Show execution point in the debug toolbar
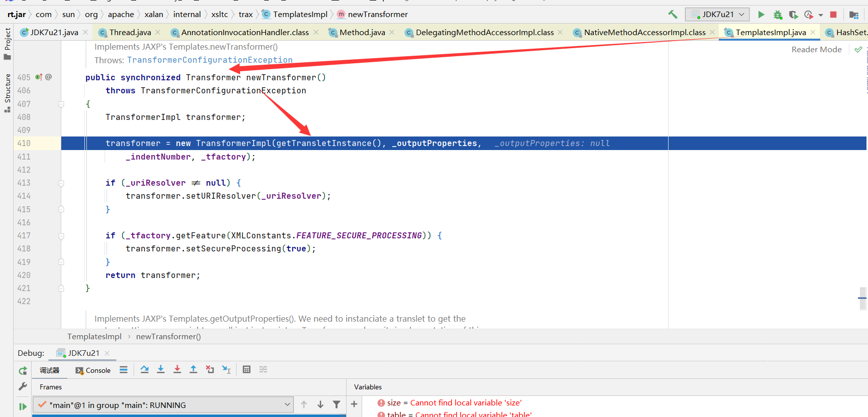 124,370
